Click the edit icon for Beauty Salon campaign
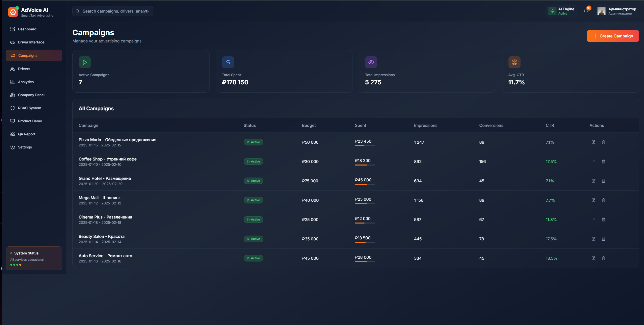The image size is (644, 325). 593,239
